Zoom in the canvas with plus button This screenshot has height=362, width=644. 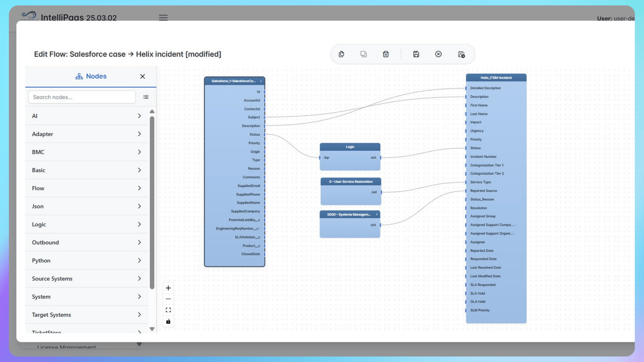[168, 288]
